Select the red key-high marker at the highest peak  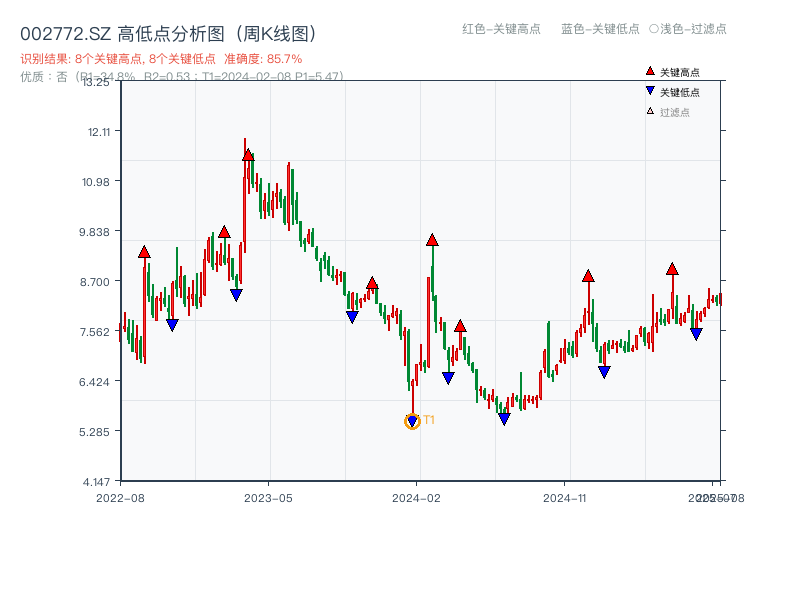pos(246,153)
